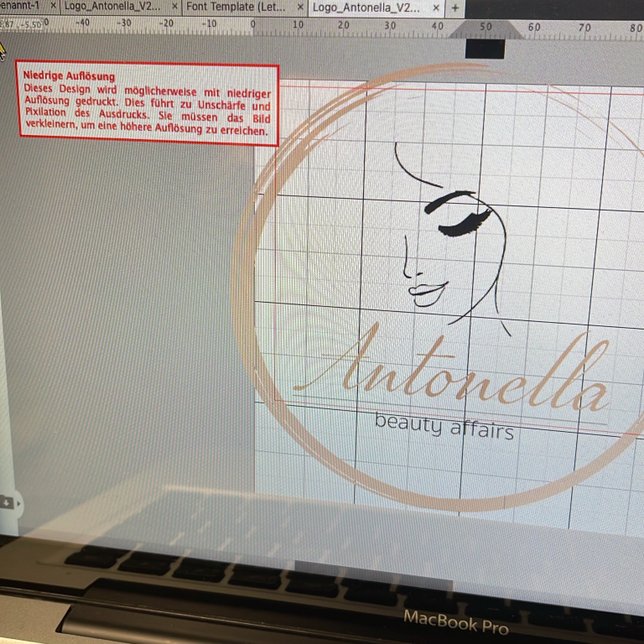
Task: Open the inactive Logo_Antonella_V2 tab
Action: (x=113, y=7)
